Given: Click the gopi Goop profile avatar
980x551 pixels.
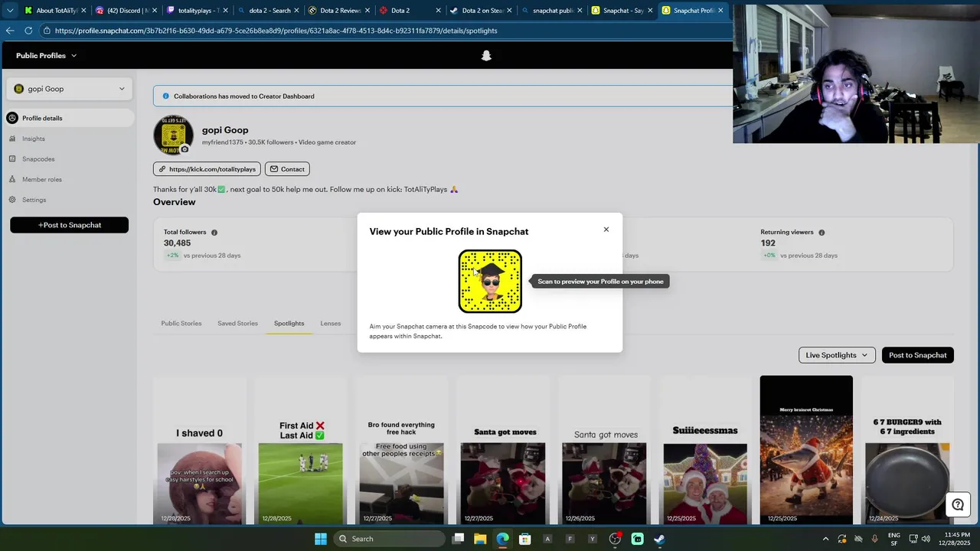Looking at the screenshot, I should (173, 135).
